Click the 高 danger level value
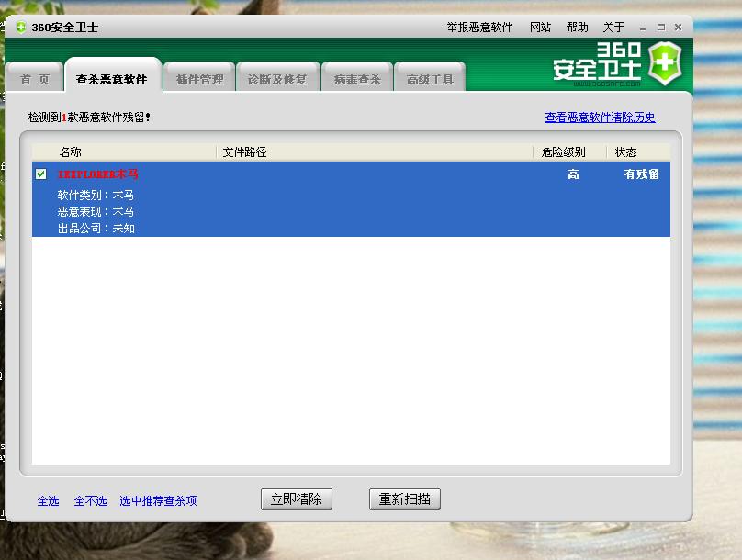 [573, 174]
